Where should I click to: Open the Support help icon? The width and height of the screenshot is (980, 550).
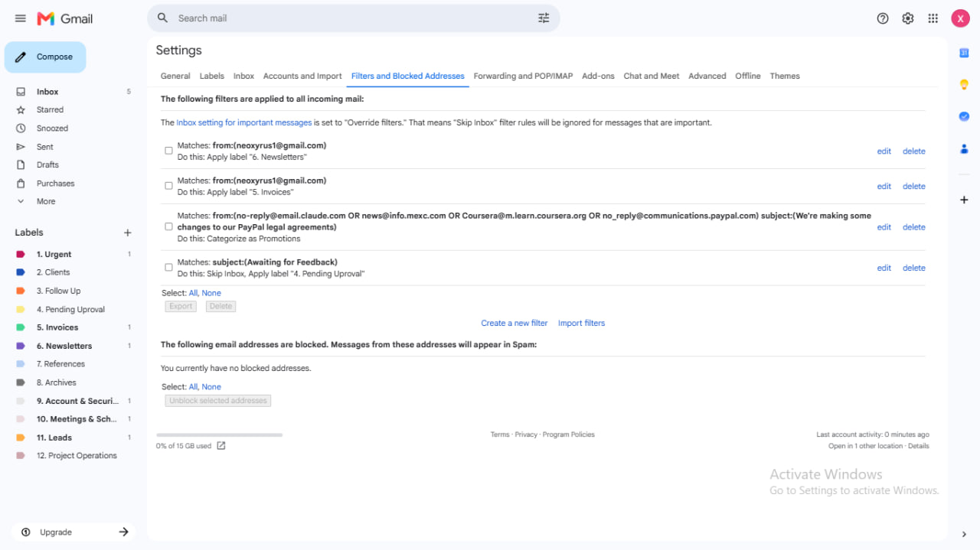(x=883, y=18)
